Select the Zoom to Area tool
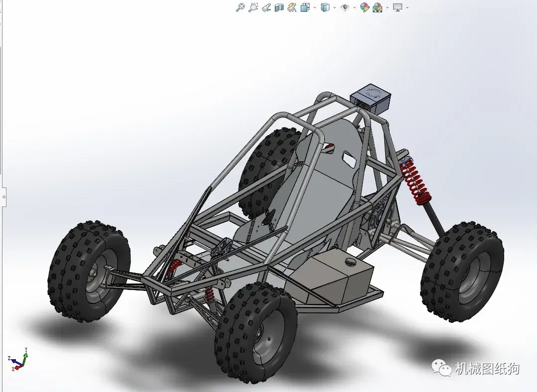Screen dimensions: 537x392 253,7
